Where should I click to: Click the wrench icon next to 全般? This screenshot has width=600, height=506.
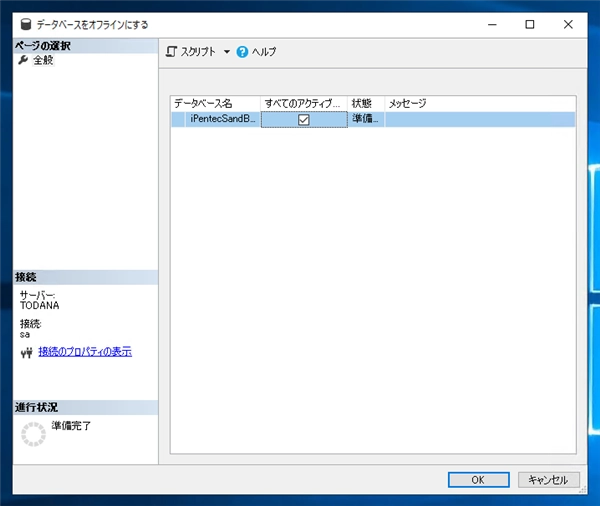(x=23, y=60)
